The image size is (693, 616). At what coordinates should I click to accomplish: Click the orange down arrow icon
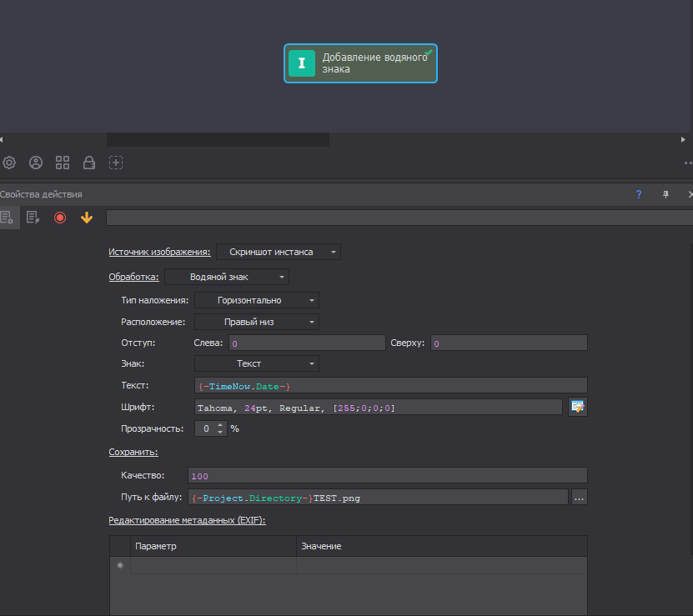point(87,218)
